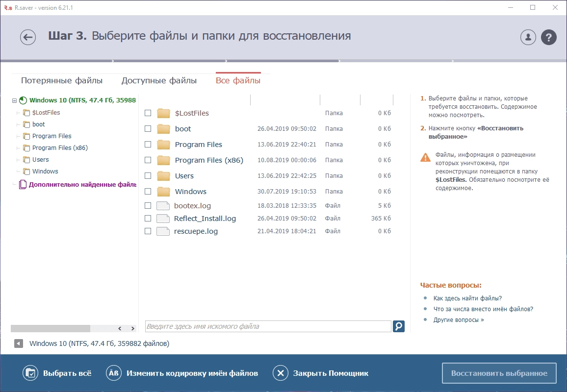Click the Windows 10 volume disk icon in the tree

point(23,100)
